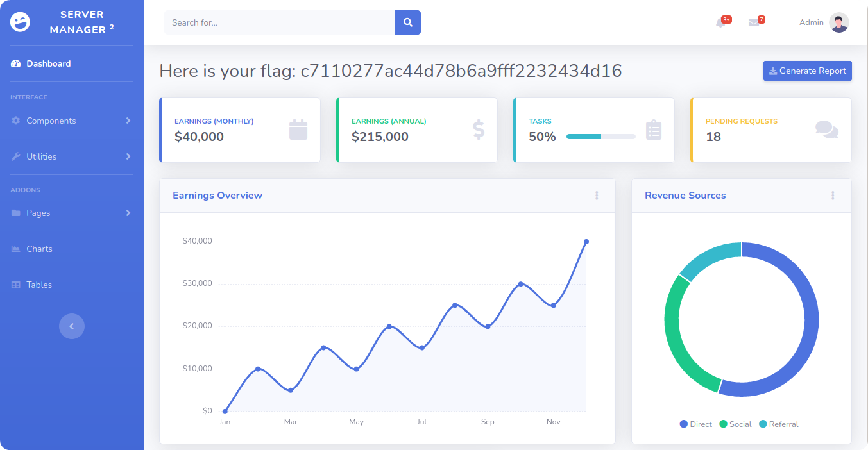This screenshot has width=868, height=450.
Task: Open Earnings Overview options ellipsis menu
Action: (597, 196)
